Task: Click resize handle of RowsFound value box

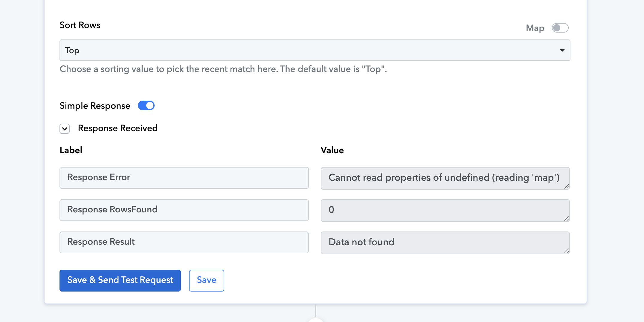Action: (566, 219)
